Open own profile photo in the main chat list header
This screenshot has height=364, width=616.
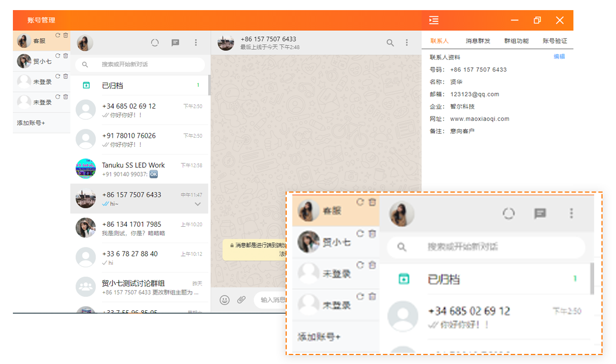85,43
